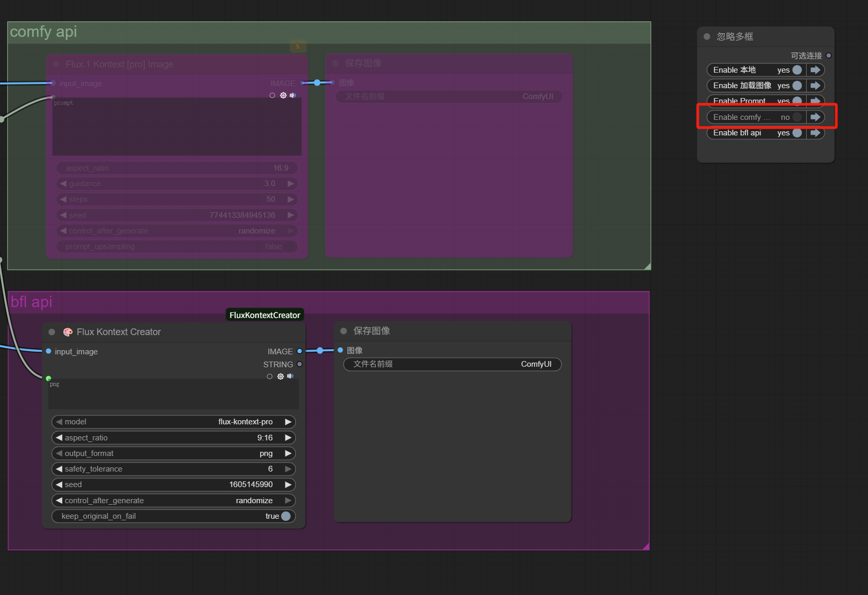Click the 文件名前缀 field in bfl api

[x=452, y=364]
